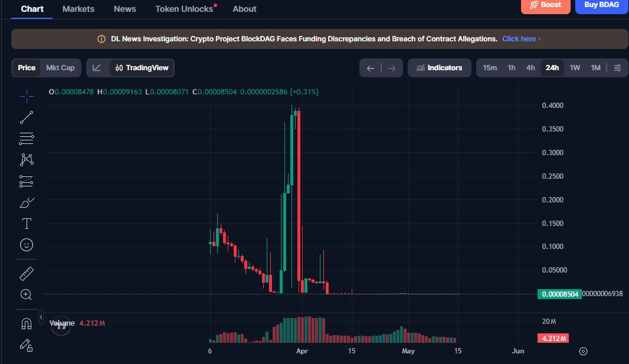This screenshot has width=629, height=364.
Task: Select the Text annotation tool
Action: [x=27, y=224]
